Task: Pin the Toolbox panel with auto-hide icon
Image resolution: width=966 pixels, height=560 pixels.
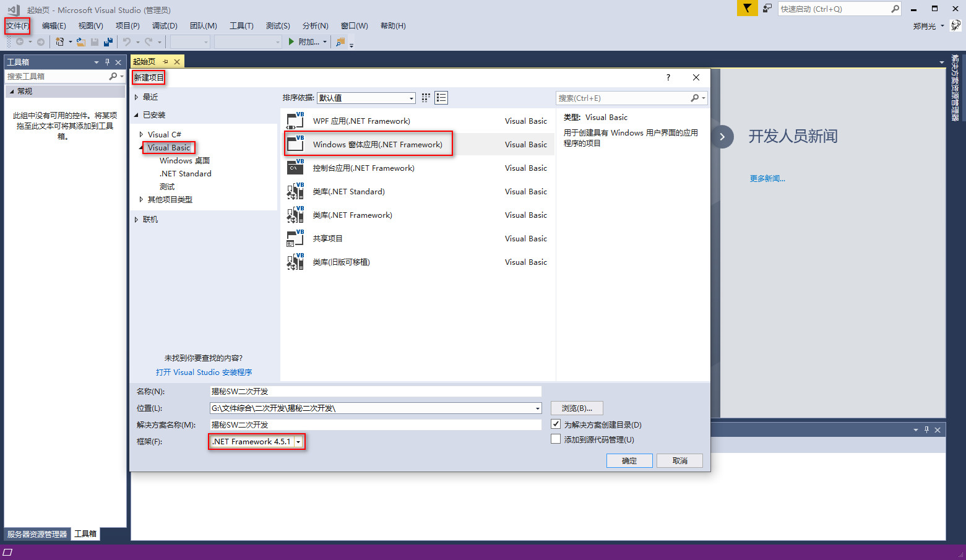Action: [107, 62]
